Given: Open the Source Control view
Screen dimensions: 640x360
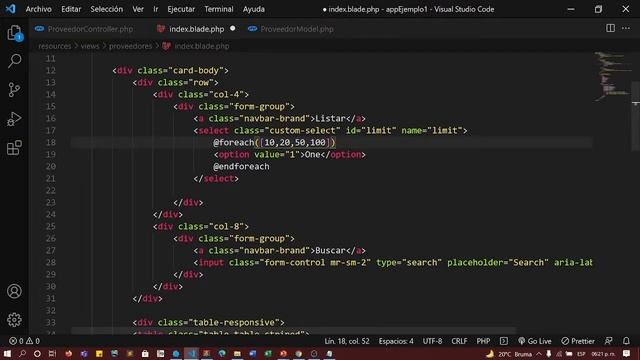Looking at the screenshot, I should tap(14, 90).
